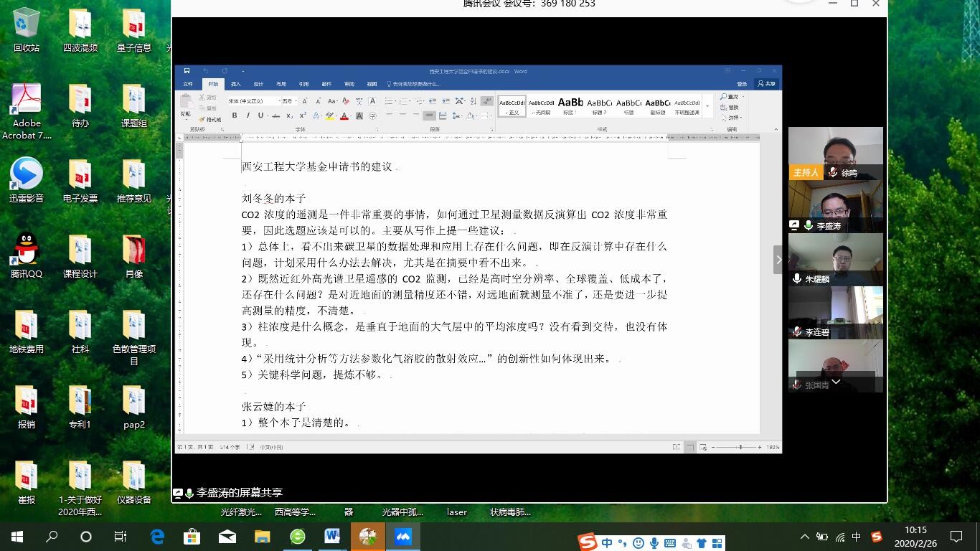Click the Save icon in Word title bar
Screen dimensions: 980x551
click(187, 71)
